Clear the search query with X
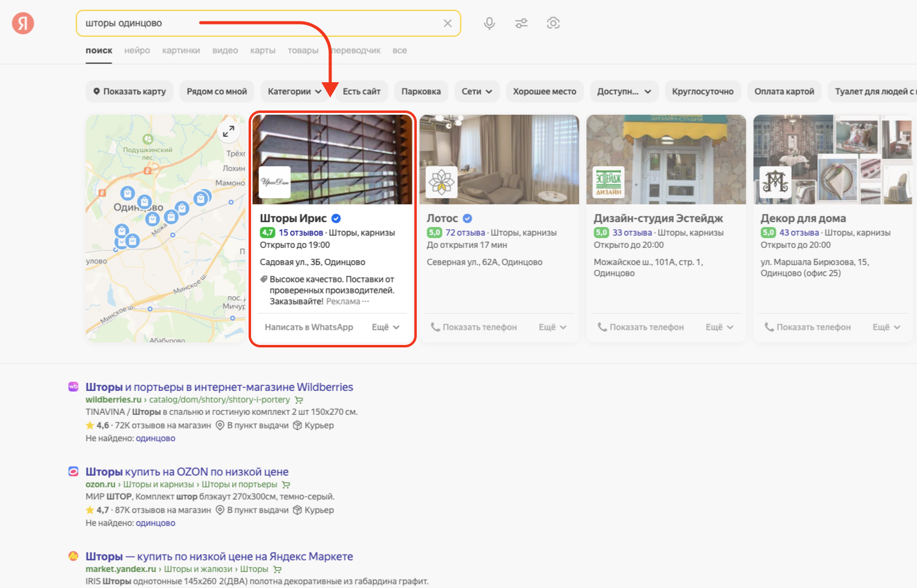The height and width of the screenshot is (588, 917). pos(447,23)
